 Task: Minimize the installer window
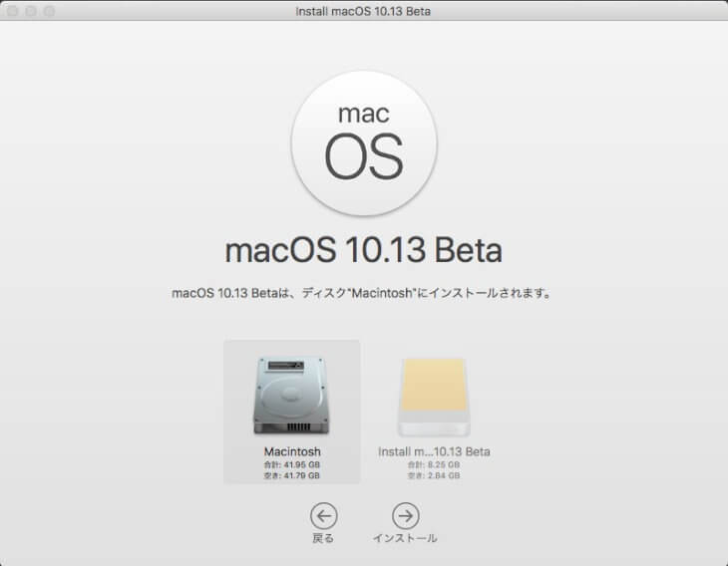pos(30,10)
